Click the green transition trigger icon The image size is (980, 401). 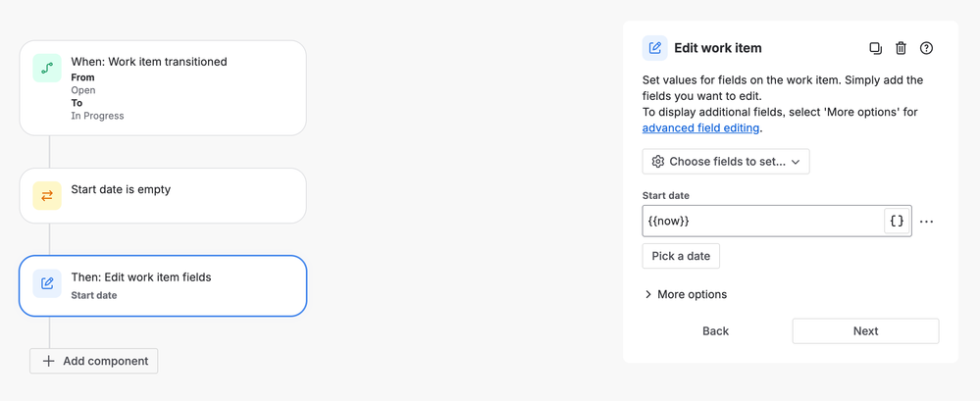tap(47, 69)
